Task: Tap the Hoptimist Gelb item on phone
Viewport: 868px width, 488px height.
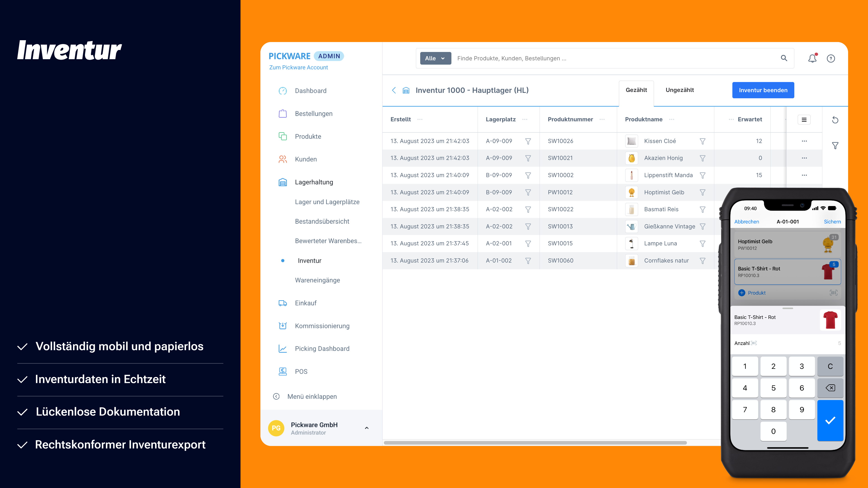Action: [788, 244]
